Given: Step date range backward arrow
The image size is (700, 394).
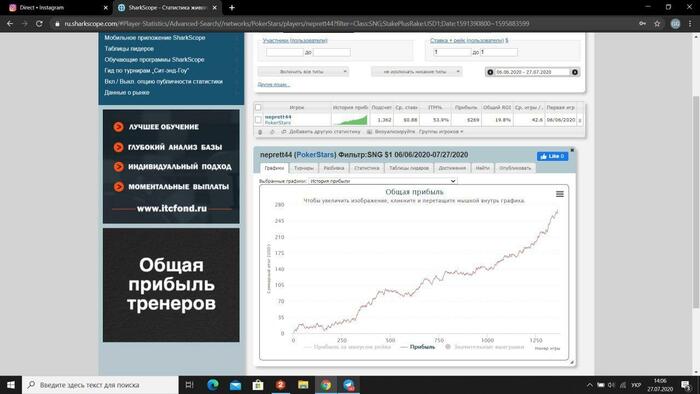Looking at the screenshot, I should pyautogui.click(x=490, y=72).
